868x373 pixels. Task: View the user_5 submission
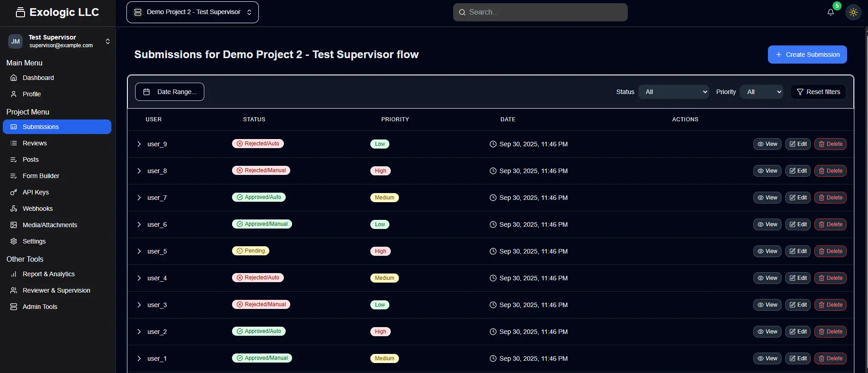767,251
